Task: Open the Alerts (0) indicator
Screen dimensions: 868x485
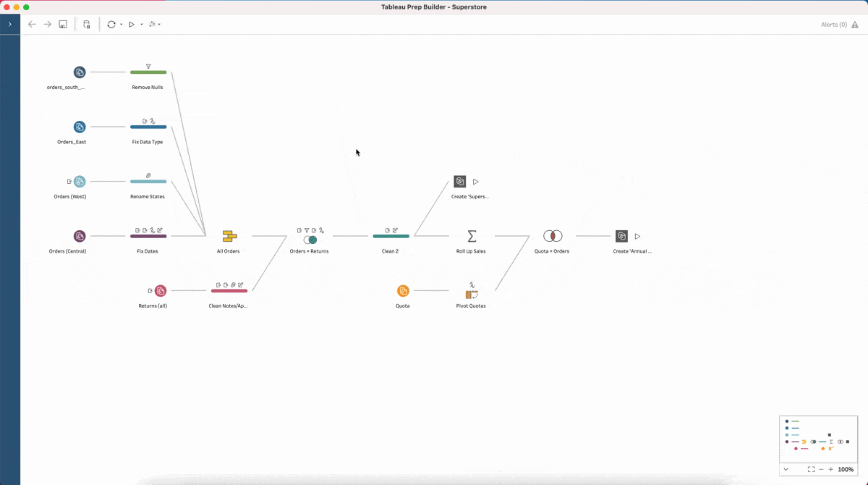Action: (834, 25)
